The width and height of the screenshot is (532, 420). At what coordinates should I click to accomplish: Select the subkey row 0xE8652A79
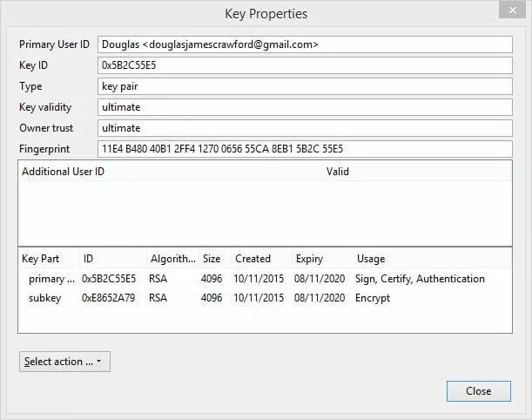[x=109, y=298]
